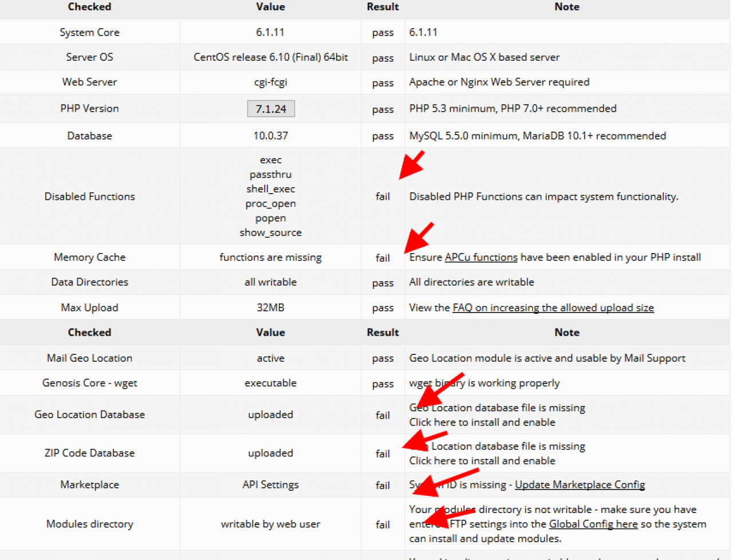Click the 'Apache or Nginx Web Server required' note
Image resolution: width=733 pixels, height=560 pixels.
[x=499, y=82]
